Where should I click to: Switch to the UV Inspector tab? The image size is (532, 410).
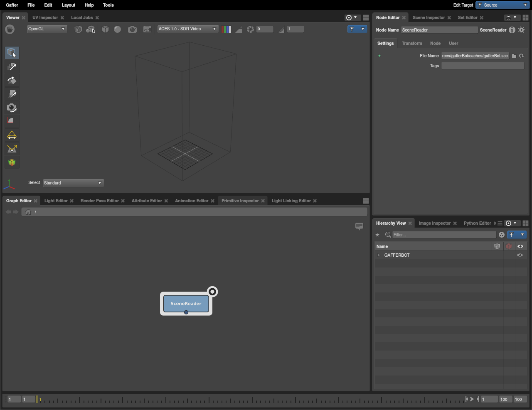pos(45,17)
